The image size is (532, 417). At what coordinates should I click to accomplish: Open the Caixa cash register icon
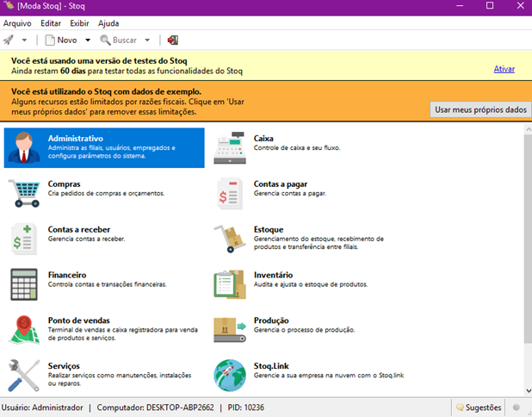(x=230, y=147)
